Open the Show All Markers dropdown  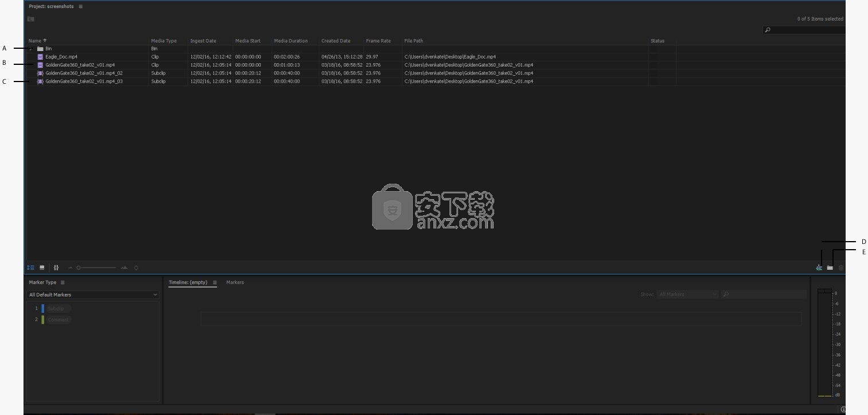[x=687, y=294]
